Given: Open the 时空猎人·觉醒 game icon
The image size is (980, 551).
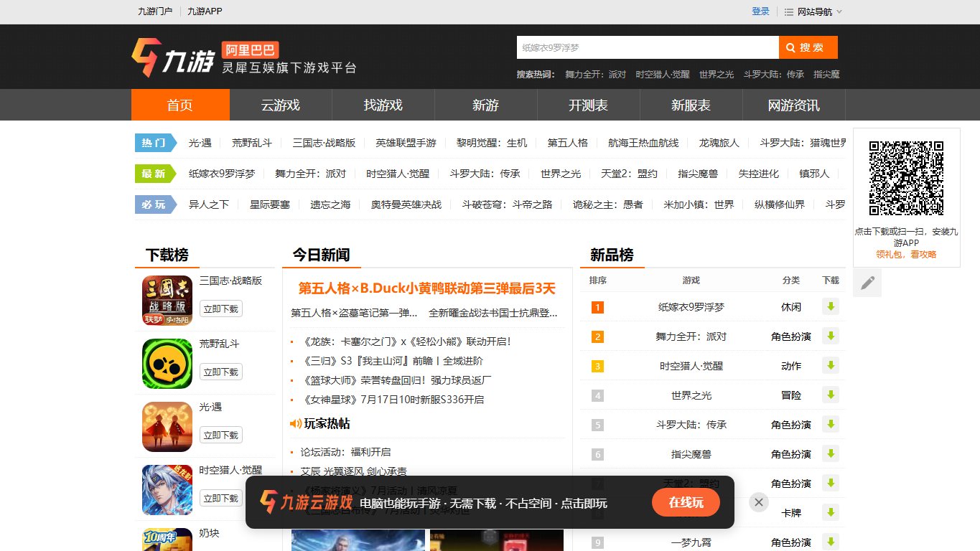Looking at the screenshot, I should tap(167, 490).
